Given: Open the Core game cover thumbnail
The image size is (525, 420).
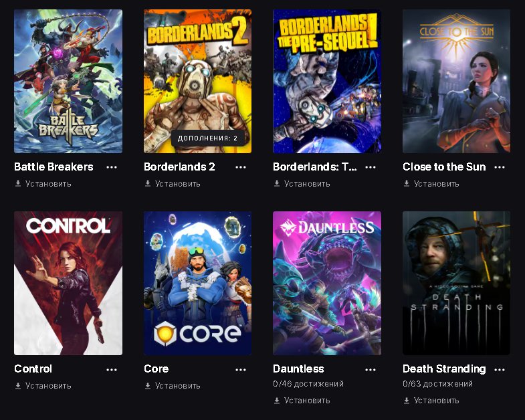Looking at the screenshot, I should [x=197, y=283].
